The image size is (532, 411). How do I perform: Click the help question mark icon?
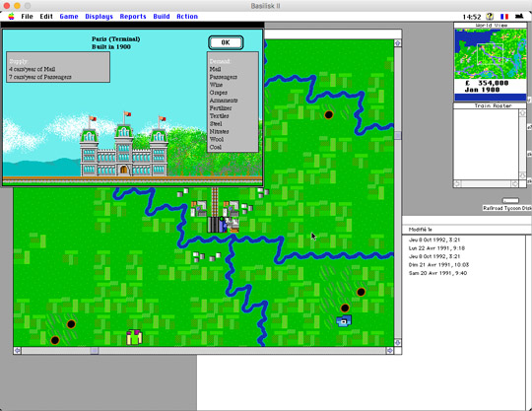tap(490, 17)
